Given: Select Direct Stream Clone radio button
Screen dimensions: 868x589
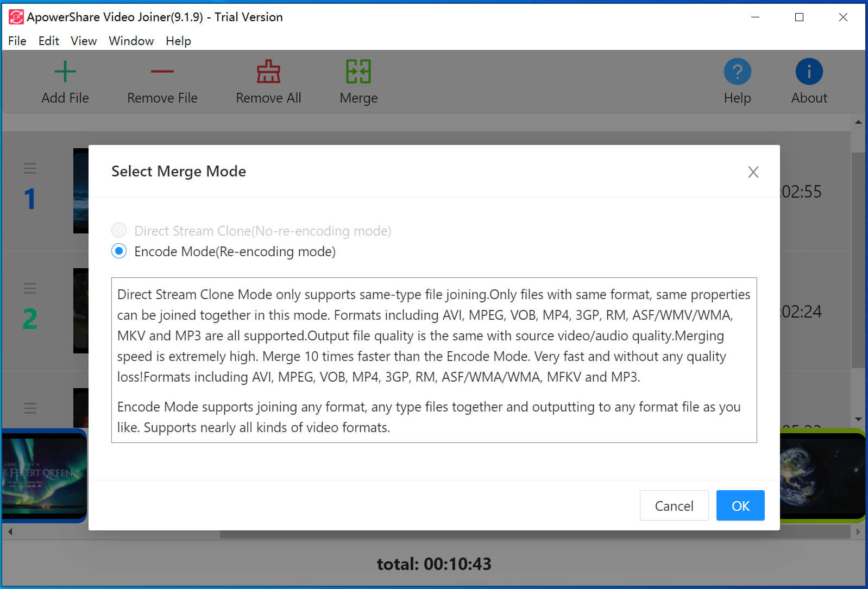Looking at the screenshot, I should (x=119, y=231).
